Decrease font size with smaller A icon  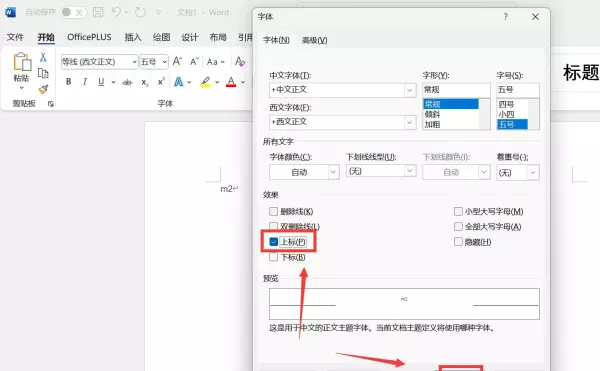tap(194, 61)
